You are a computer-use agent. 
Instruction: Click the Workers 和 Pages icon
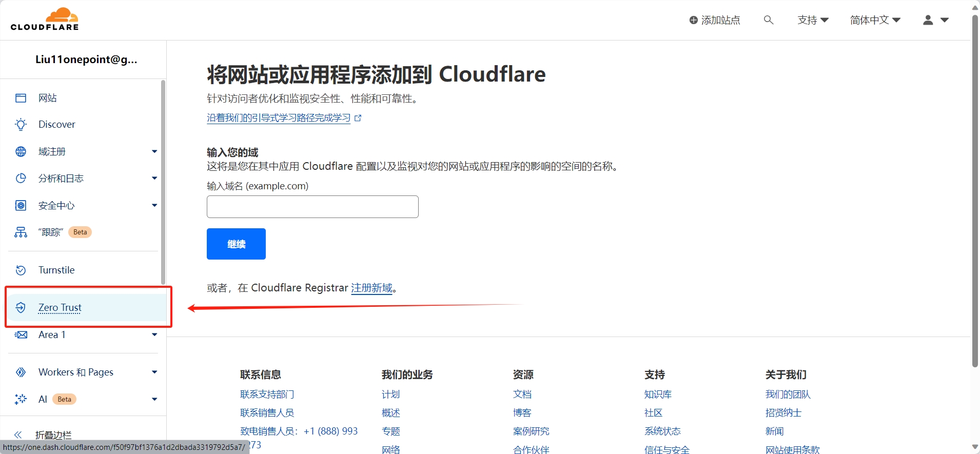[x=21, y=372]
